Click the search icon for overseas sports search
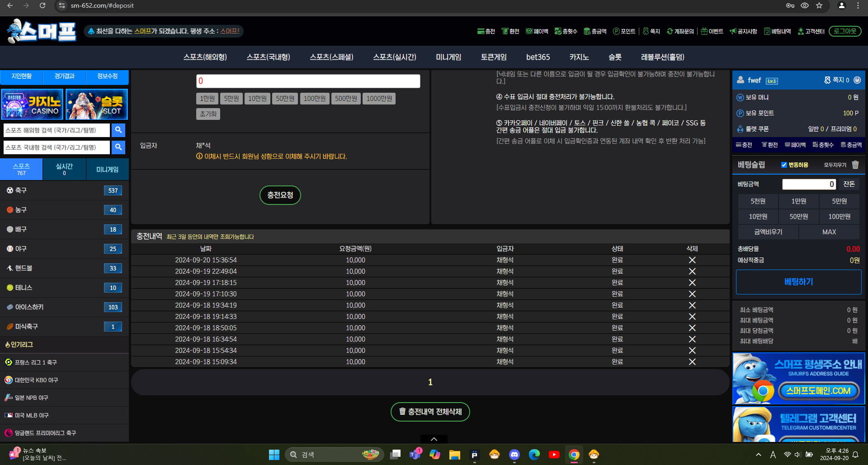 pos(118,130)
